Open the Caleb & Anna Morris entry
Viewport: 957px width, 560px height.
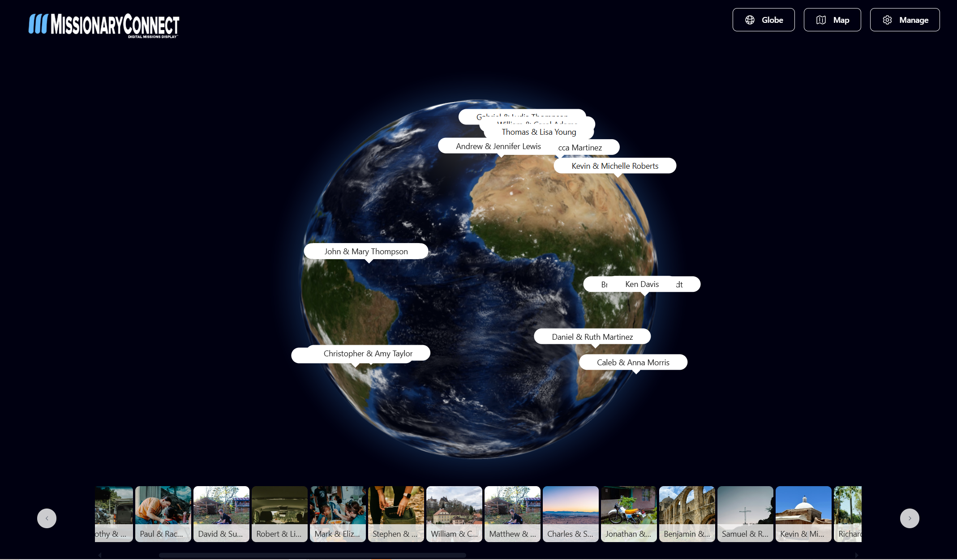click(633, 362)
